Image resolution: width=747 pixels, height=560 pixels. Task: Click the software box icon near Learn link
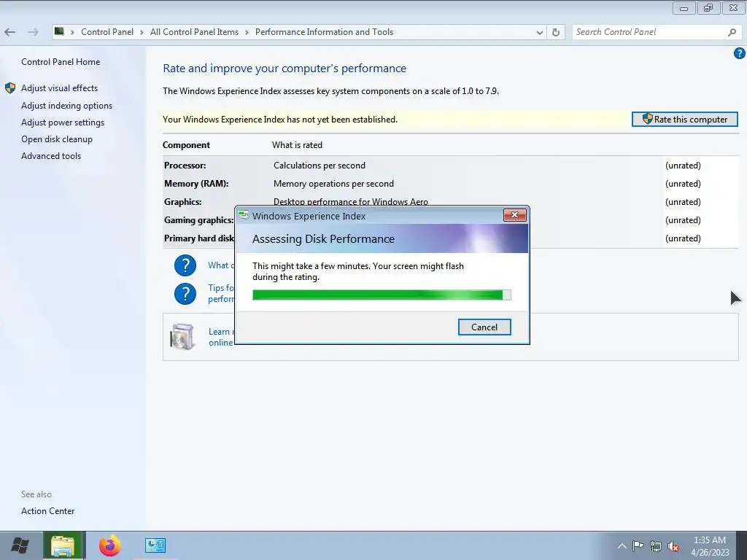(182, 336)
